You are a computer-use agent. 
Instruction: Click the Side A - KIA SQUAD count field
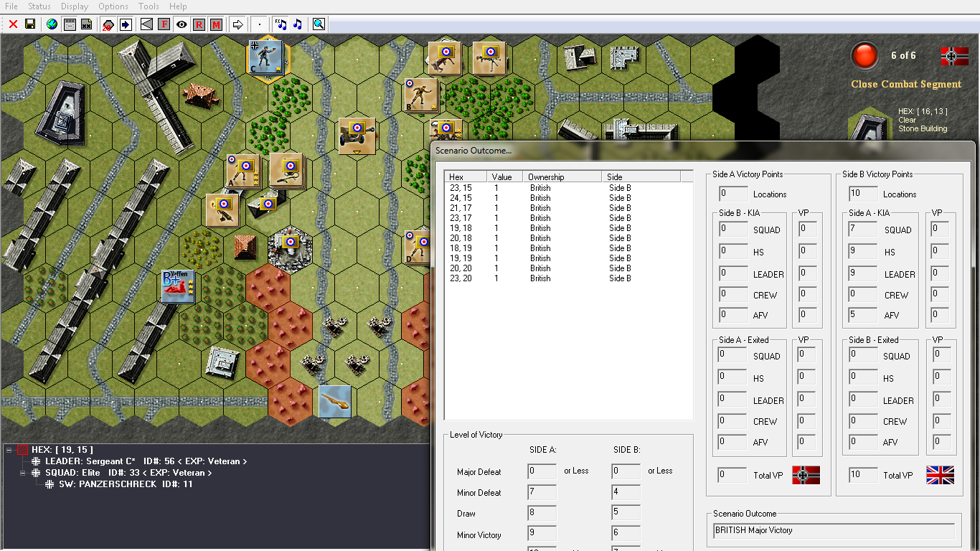coord(864,230)
